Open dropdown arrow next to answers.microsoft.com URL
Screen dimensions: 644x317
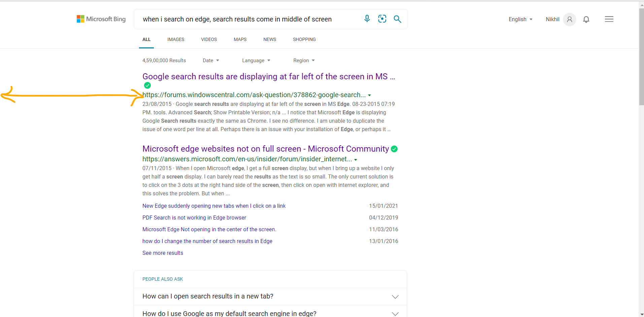coord(355,160)
